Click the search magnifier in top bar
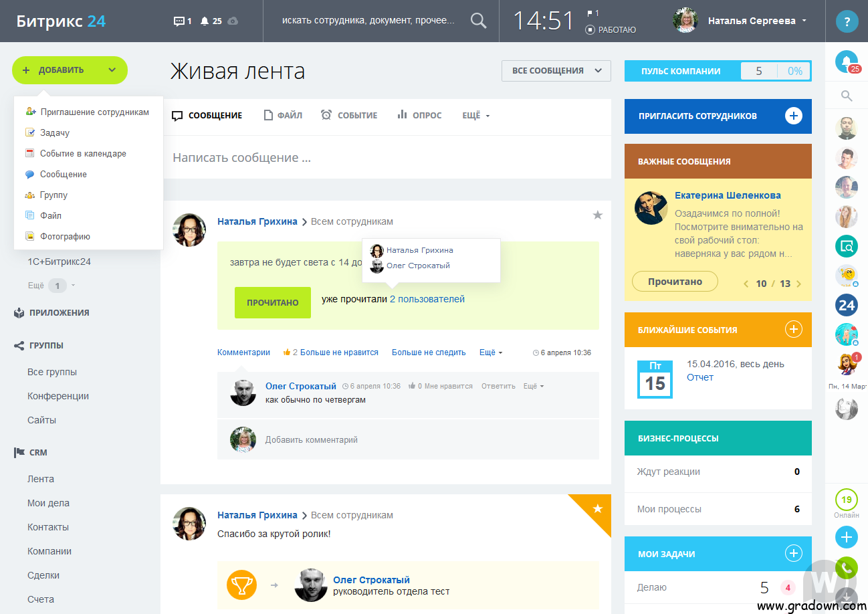The image size is (868, 614). [479, 21]
